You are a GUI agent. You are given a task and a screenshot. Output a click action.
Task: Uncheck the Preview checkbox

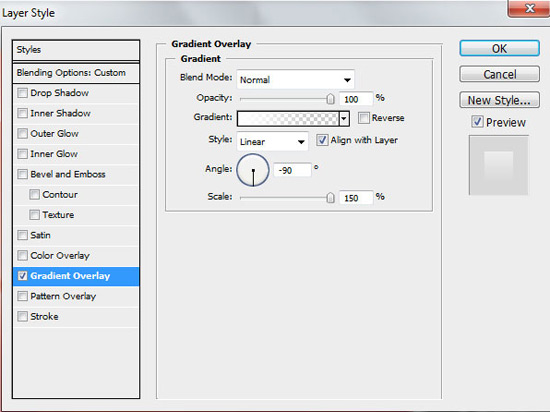[x=477, y=122]
